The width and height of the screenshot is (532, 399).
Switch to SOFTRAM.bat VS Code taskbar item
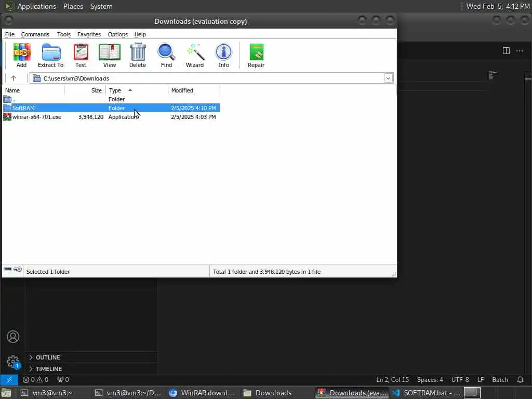click(426, 393)
